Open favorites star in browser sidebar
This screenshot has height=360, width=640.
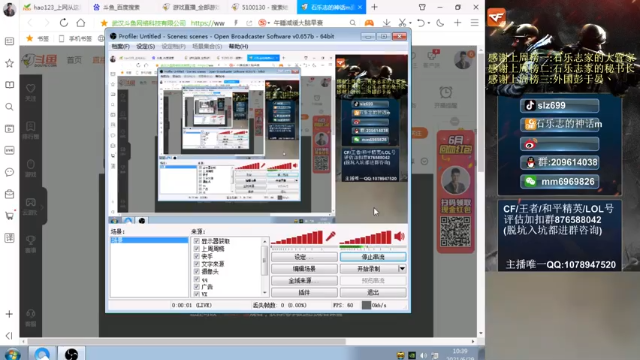pos(9,63)
